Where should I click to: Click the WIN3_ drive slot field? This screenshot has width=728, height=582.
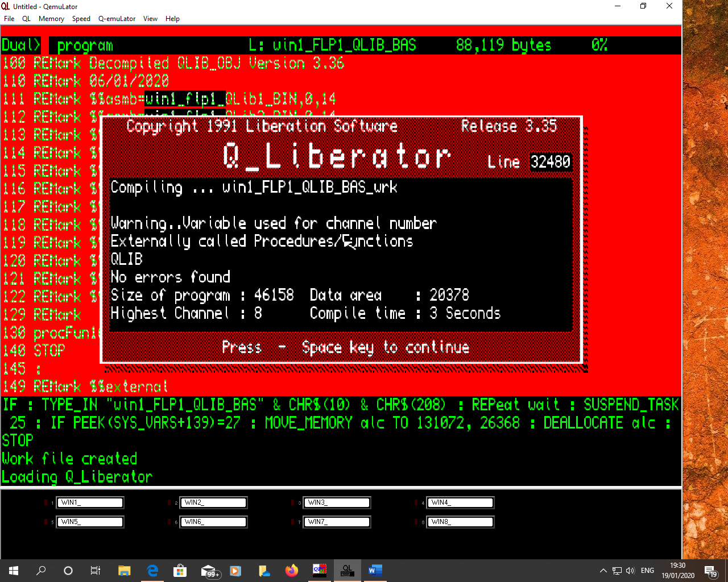point(338,502)
